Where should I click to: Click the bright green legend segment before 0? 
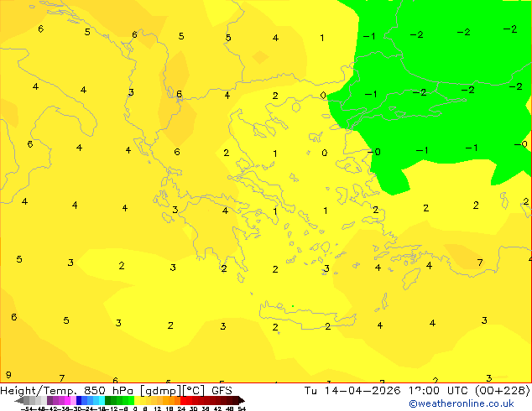pos(131,400)
